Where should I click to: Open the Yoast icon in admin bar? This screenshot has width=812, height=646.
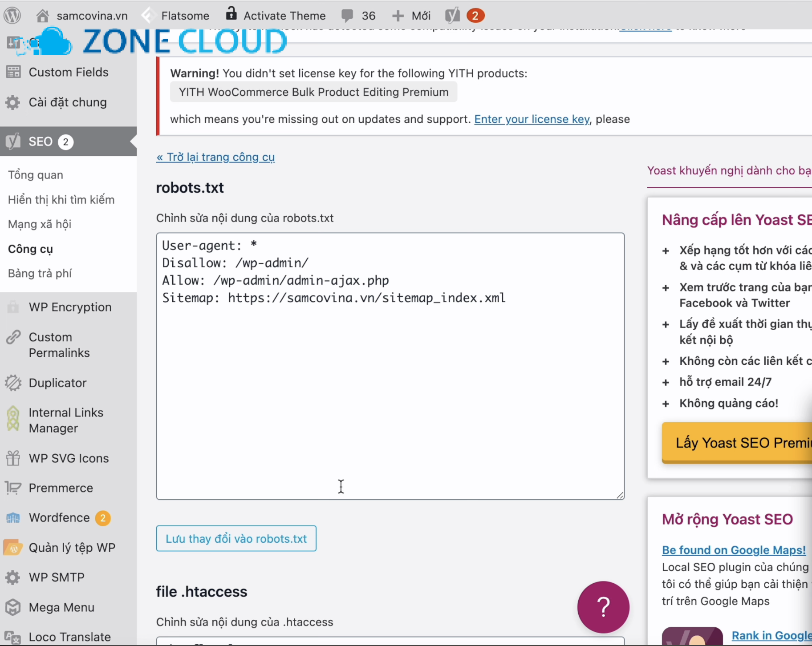click(452, 16)
